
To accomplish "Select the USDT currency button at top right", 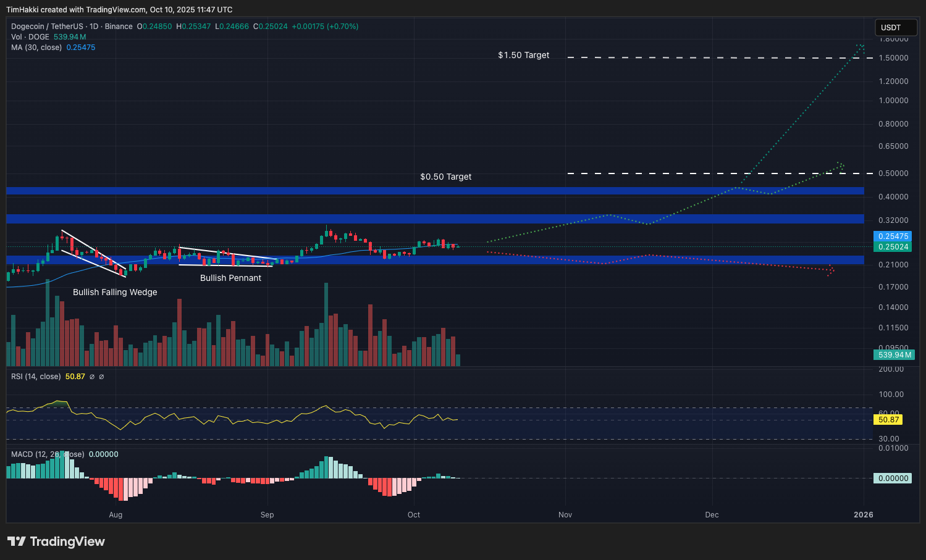I will point(896,27).
